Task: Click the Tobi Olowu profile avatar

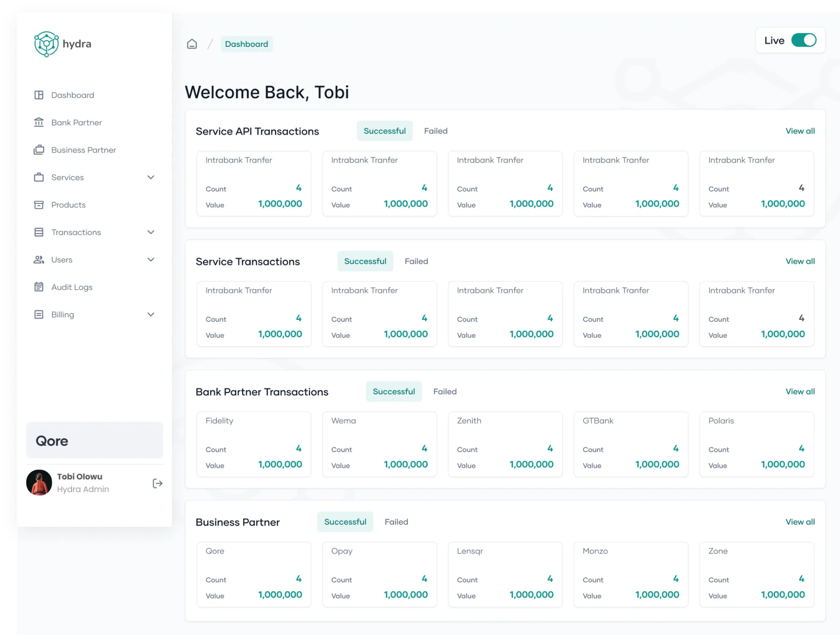Action: [39, 483]
